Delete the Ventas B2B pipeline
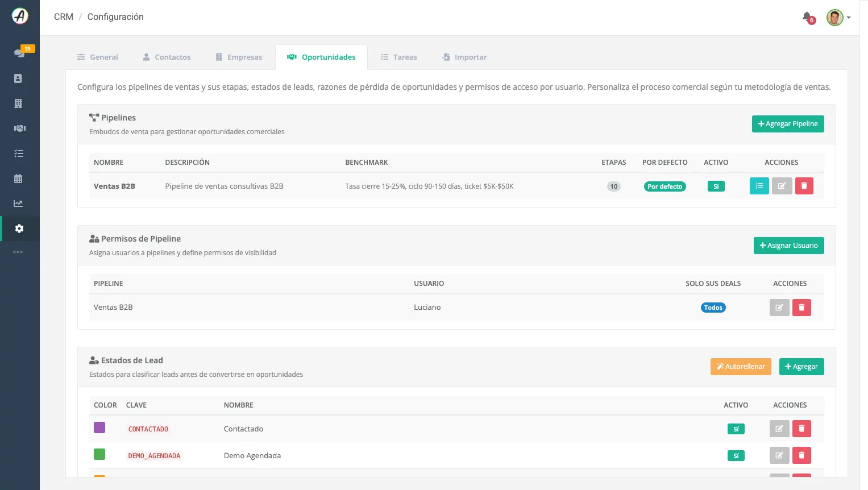The image size is (868, 490). pyautogui.click(x=804, y=186)
